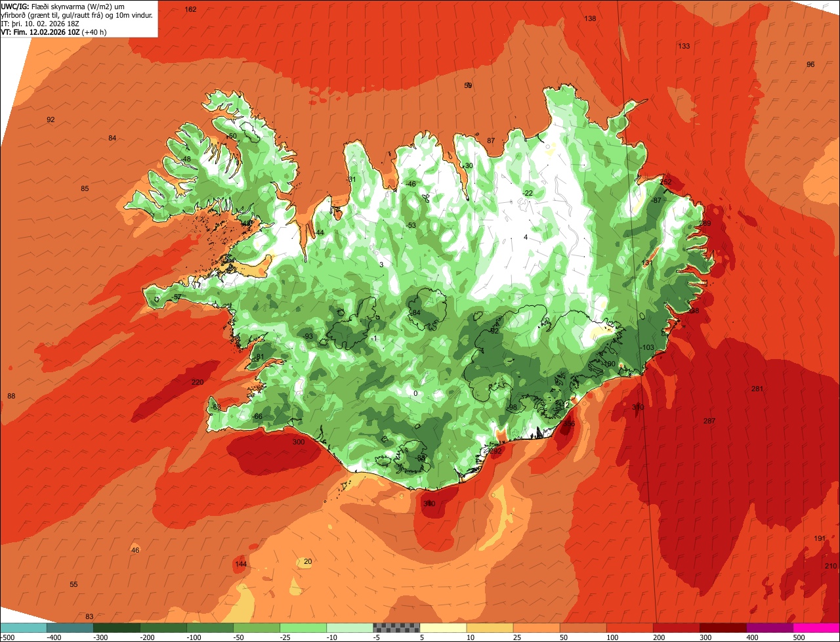Select the checkered legend swatch between -5 and 5

pos(396,627)
